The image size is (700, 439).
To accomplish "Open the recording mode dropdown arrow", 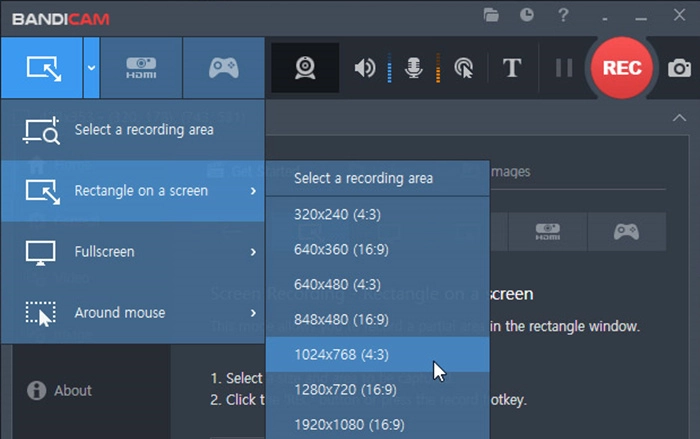I will (x=91, y=68).
